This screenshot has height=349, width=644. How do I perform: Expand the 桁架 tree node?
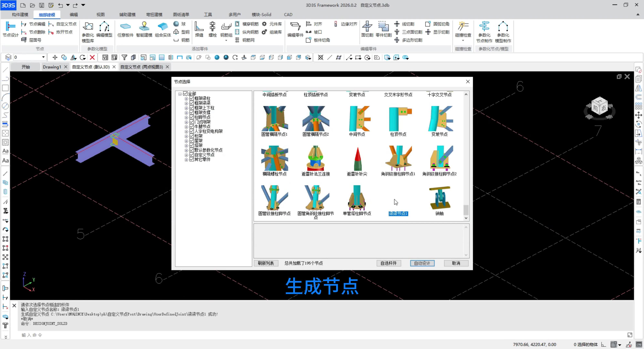coord(186,136)
